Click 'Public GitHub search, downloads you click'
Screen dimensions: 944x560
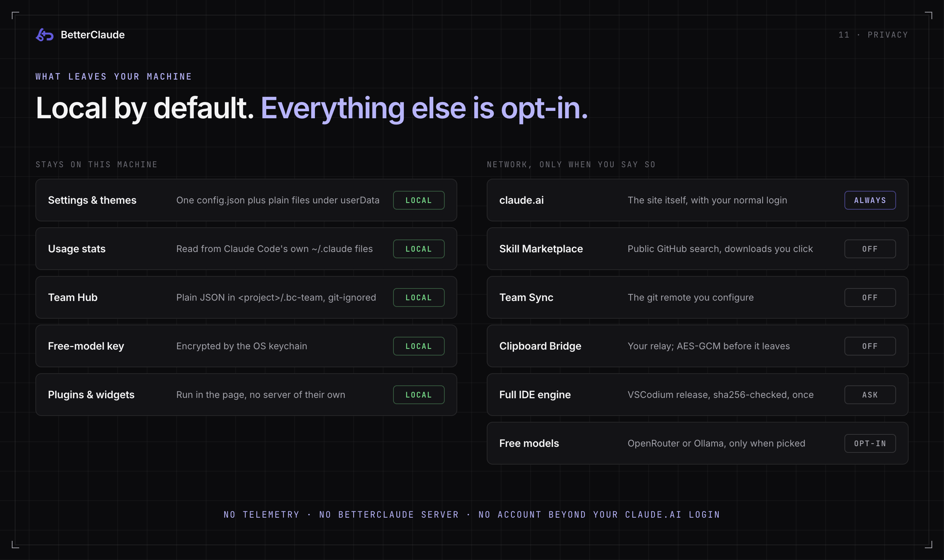click(x=720, y=249)
